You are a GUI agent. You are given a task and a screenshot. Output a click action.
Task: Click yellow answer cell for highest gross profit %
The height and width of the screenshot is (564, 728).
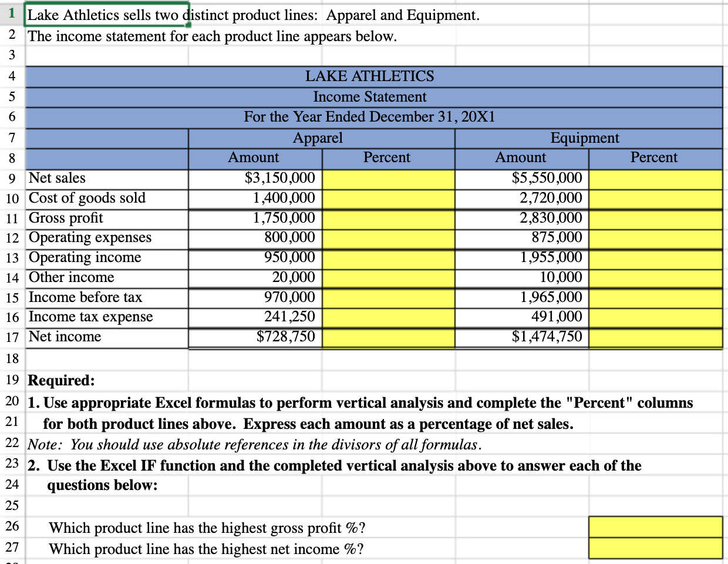pyautogui.click(x=656, y=527)
